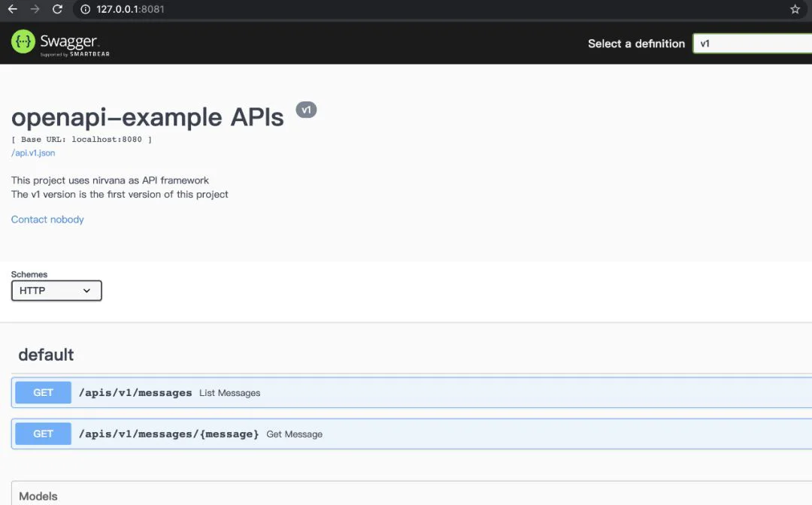
Task: Select the Base URL localhost:8080 text
Action: 81,139
